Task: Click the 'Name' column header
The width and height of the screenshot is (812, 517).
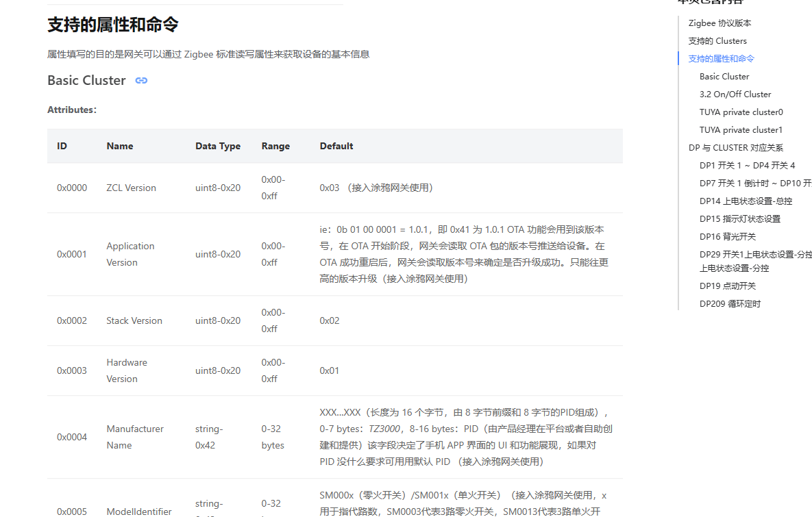Action: [x=120, y=146]
